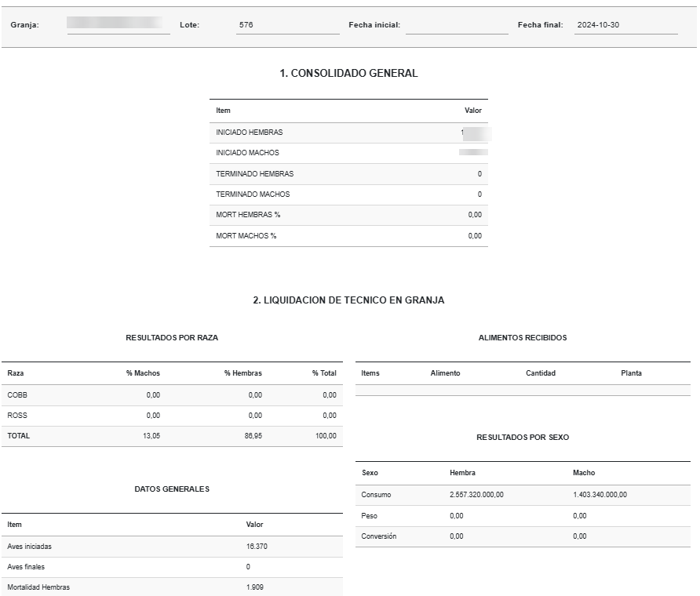The width and height of the screenshot is (700, 596).
Task: Select the 'Item' header in Consolidado table
Action: tap(223, 111)
